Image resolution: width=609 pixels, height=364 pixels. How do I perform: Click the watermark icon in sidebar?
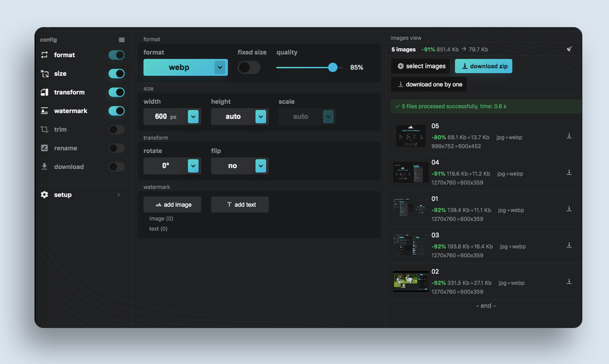coord(44,111)
